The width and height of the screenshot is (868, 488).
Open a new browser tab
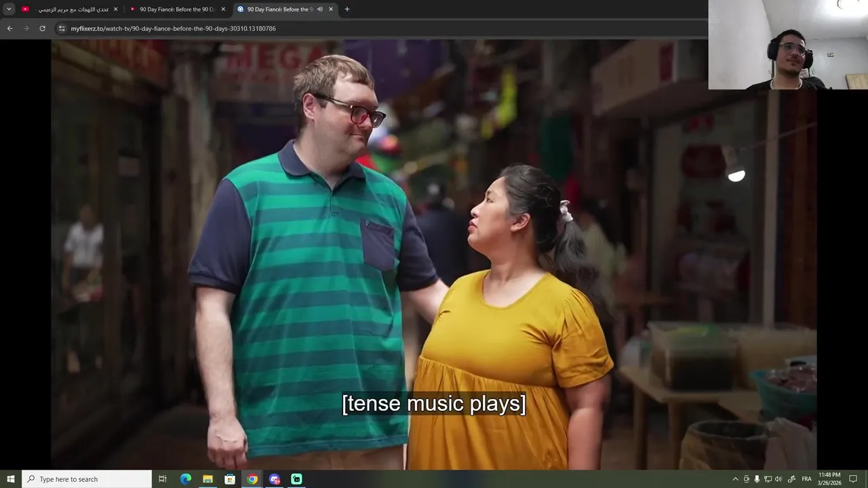tap(347, 9)
